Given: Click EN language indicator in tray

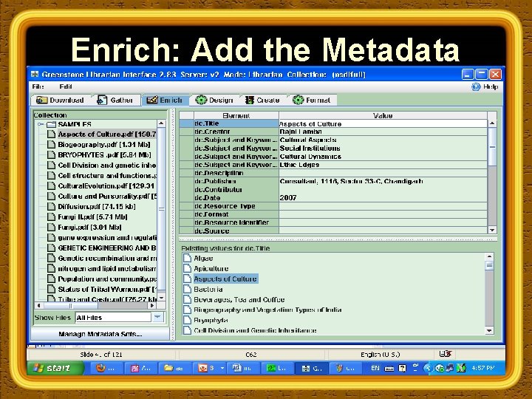Looking at the screenshot, I should point(375,368).
